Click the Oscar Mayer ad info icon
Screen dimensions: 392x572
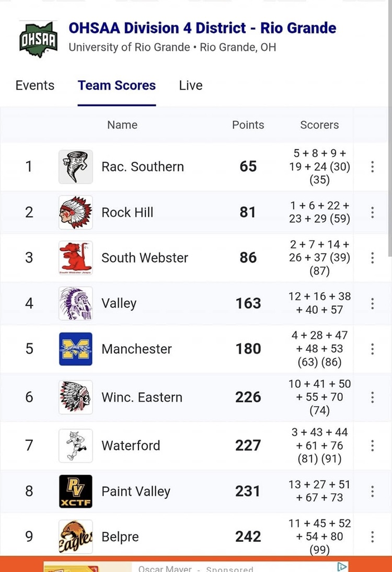pyautogui.click(x=342, y=566)
